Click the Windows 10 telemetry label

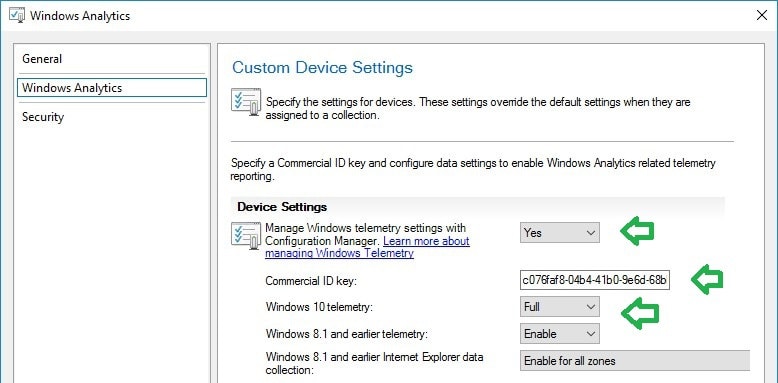pos(319,307)
